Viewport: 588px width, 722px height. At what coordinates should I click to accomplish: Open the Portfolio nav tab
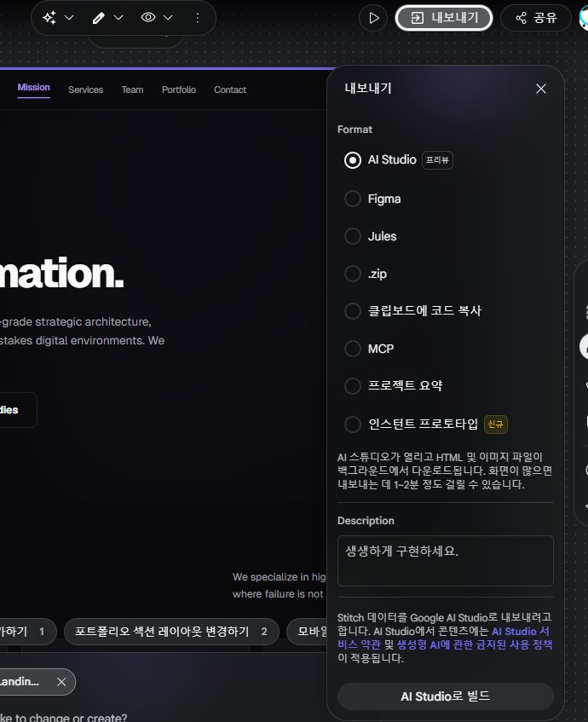coord(179,90)
